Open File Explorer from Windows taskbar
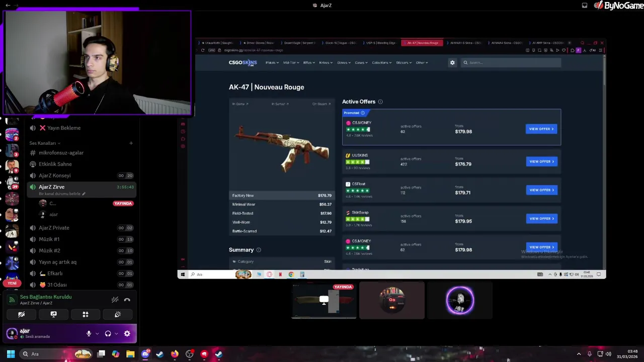Viewport: 644px width, 362px height. [x=130, y=354]
